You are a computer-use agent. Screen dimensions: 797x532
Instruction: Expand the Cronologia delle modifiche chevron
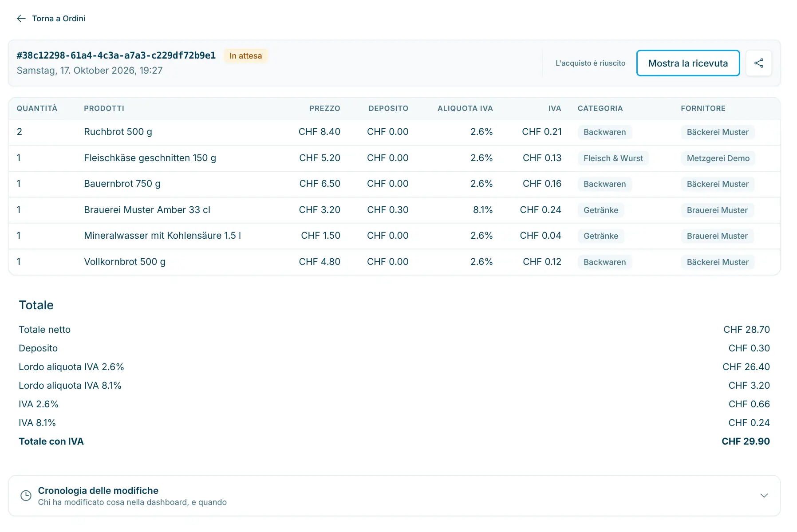(x=764, y=496)
